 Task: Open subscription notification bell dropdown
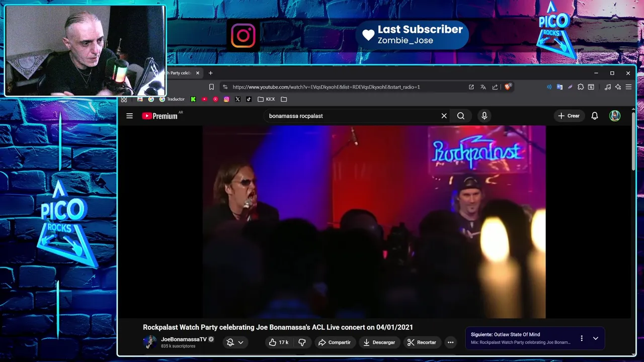coord(235,342)
